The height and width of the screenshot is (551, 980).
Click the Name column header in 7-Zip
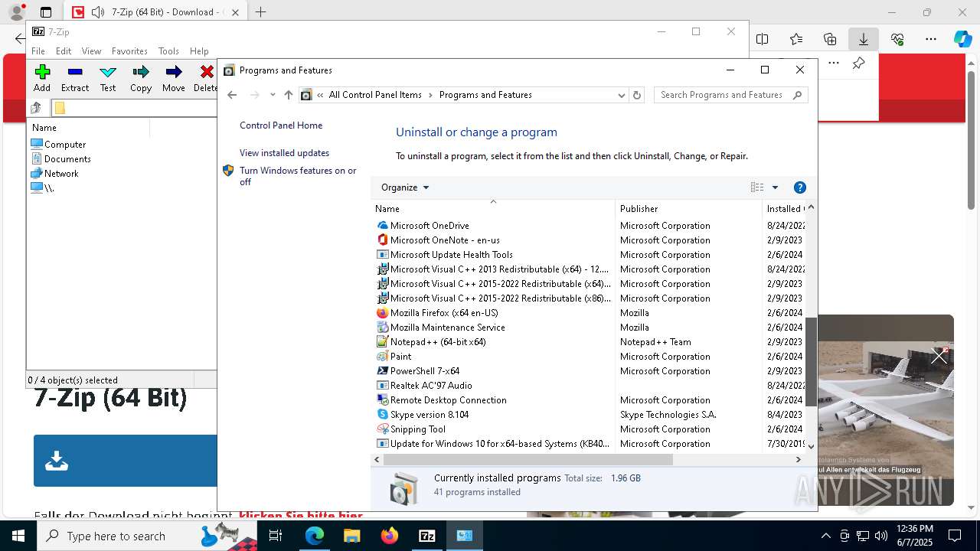[x=44, y=128]
